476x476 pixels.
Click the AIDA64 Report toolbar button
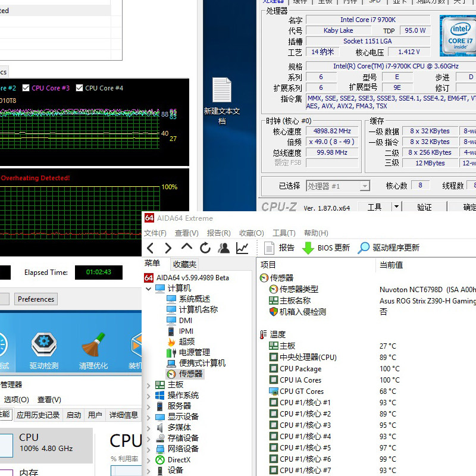pos(279,248)
